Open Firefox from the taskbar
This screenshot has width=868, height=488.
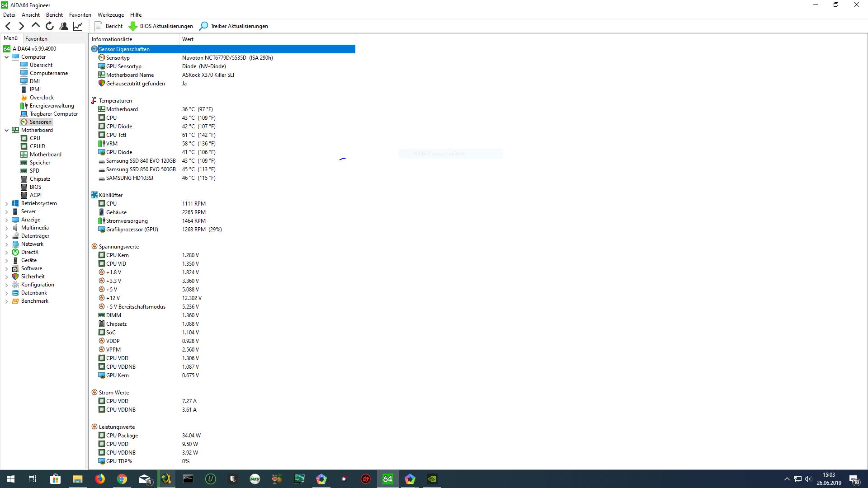tap(100, 479)
